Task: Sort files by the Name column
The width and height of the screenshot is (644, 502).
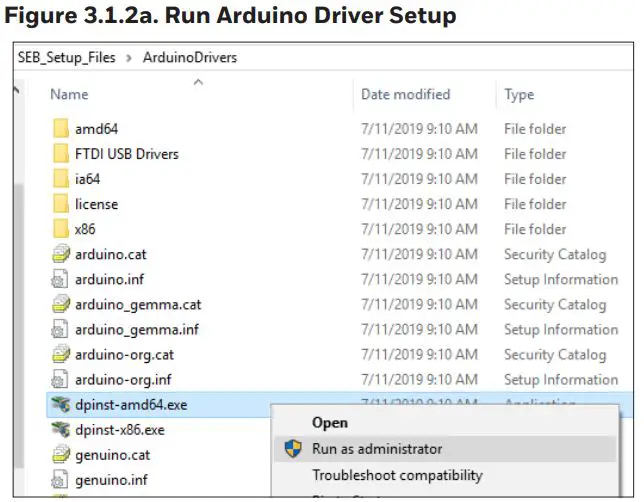Action: (69, 94)
